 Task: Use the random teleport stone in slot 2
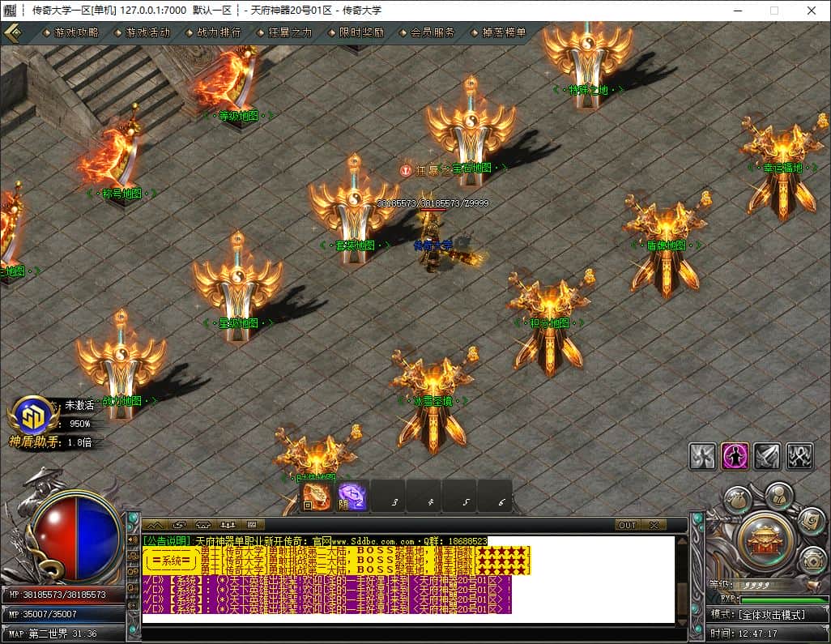pos(352,497)
